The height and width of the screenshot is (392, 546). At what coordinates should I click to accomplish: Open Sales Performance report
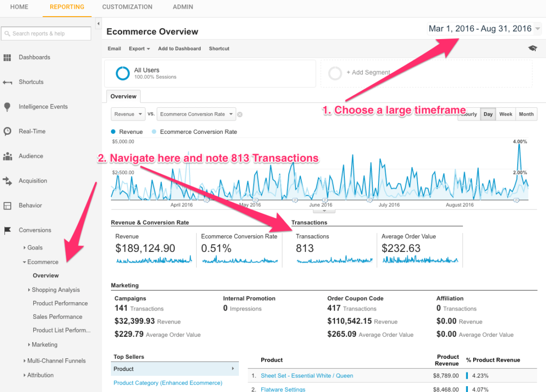(x=58, y=317)
